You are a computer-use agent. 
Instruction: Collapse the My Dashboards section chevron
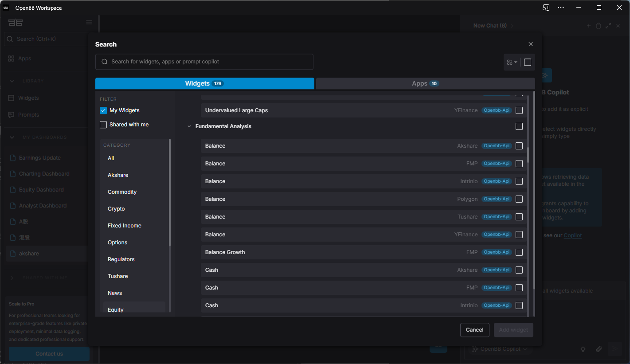point(12,137)
